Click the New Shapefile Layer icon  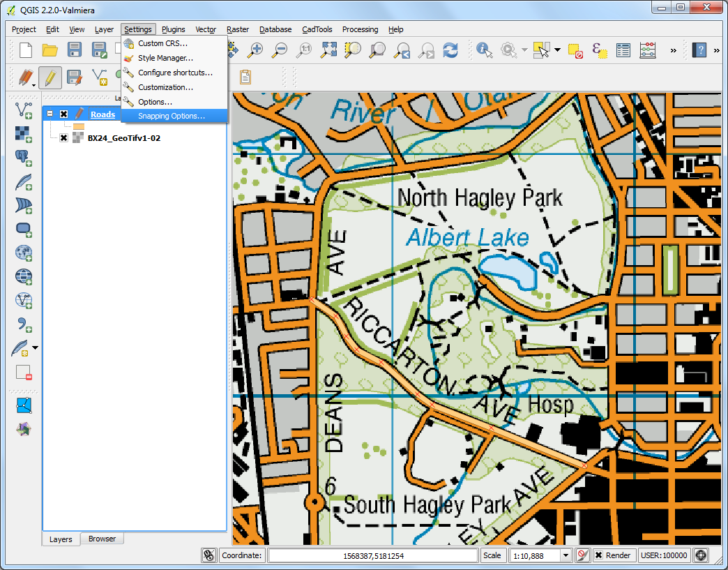tap(20, 348)
